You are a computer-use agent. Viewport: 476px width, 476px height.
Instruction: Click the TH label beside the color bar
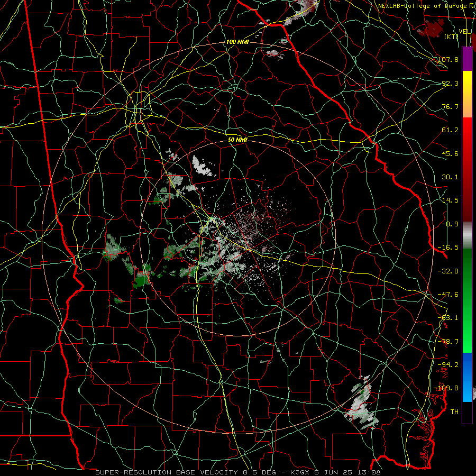pos(454,411)
